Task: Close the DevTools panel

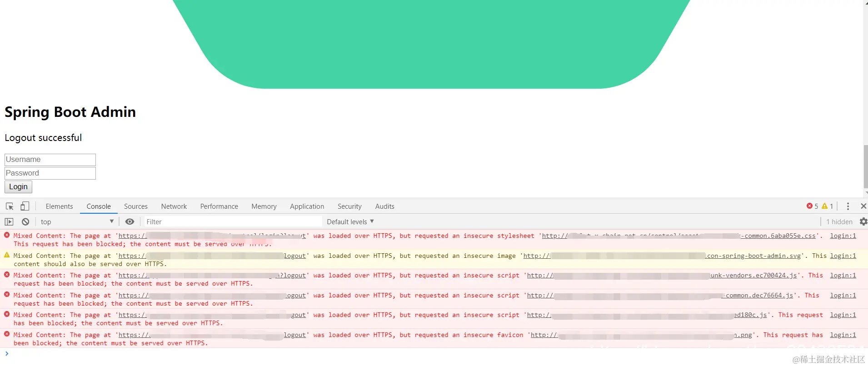Action: click(x=863, y=206)
